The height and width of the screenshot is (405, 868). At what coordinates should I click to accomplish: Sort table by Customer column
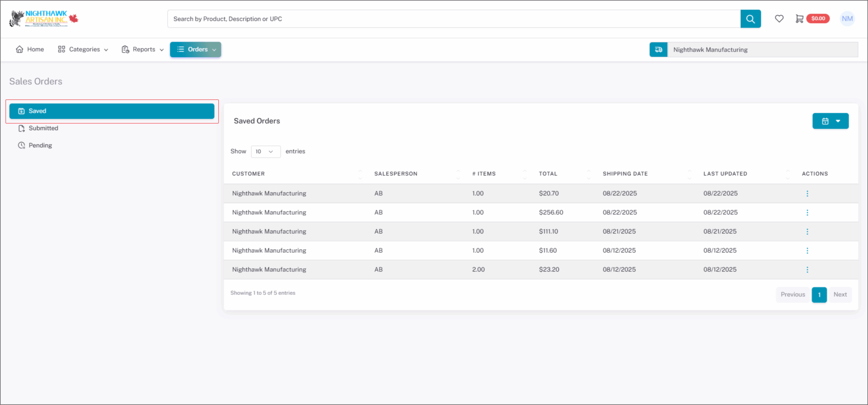tap(249, 174)
